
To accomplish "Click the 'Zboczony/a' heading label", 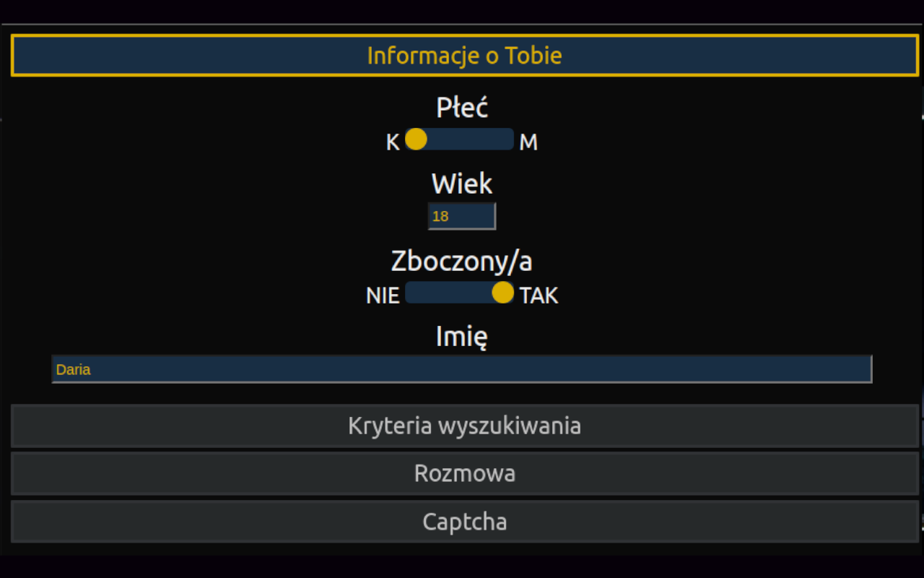I will 462,261.
